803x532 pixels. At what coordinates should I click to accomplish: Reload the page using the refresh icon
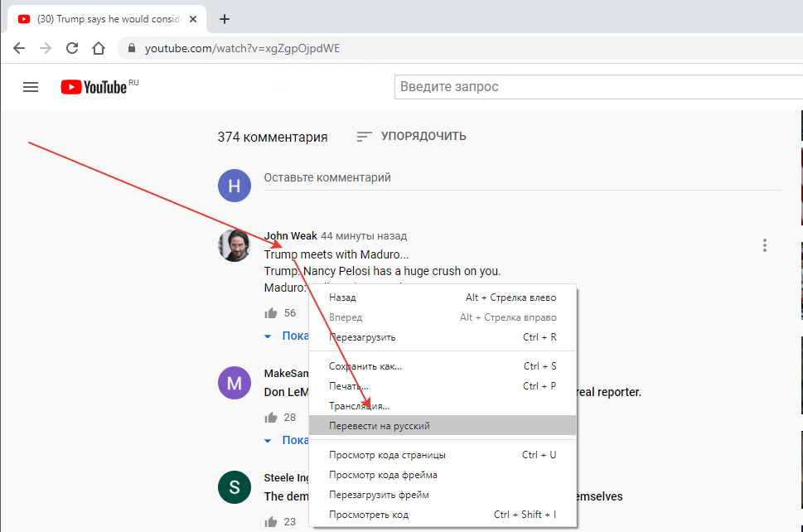[x=72, y=48]
